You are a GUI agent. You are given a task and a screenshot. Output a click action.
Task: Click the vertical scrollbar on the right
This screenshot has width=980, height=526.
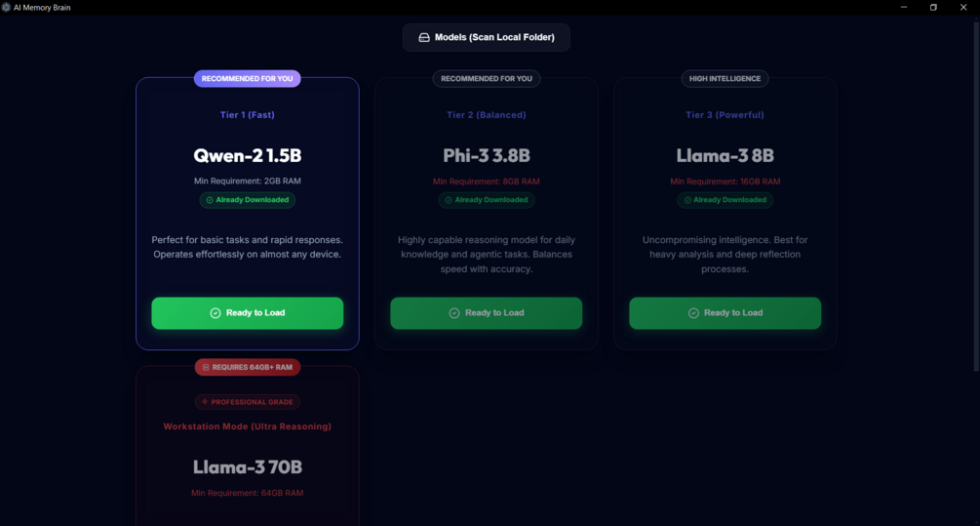click(x=975, y=195)
